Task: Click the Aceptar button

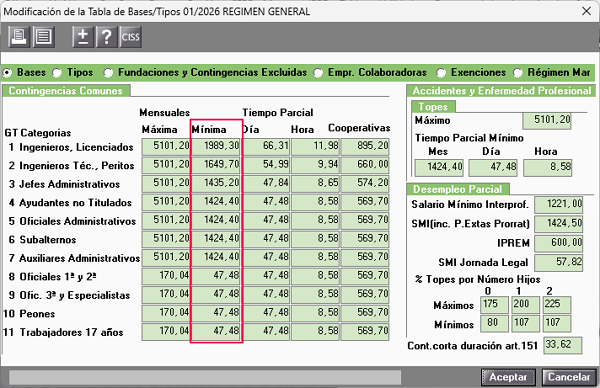Action: pyautogui.click(x=508, y=377)
